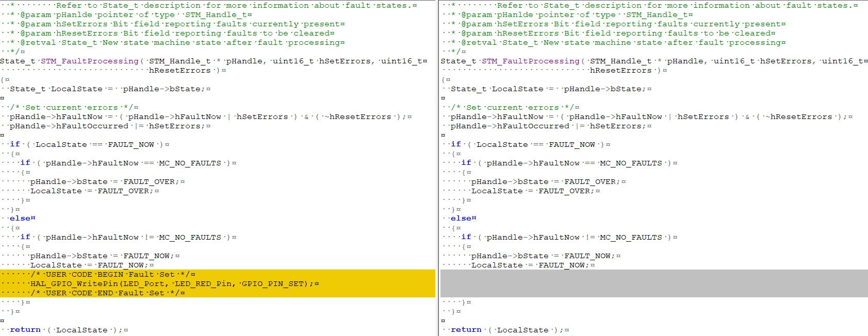Click the gray missing-lines block in right pane
Screen dimensions: 868x336
pyautogui.click(x=654, y=283)
